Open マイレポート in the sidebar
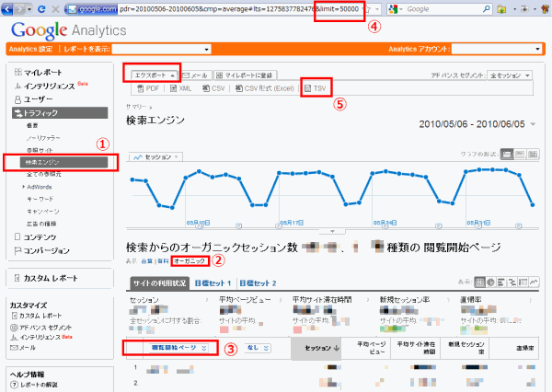 pyautogui.click(x=39, y=73)
